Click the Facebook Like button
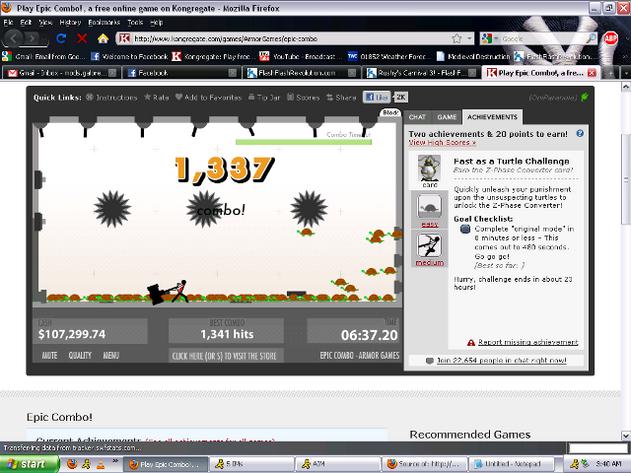The width and height of the screenshot is (631, 473). point(377,97)
